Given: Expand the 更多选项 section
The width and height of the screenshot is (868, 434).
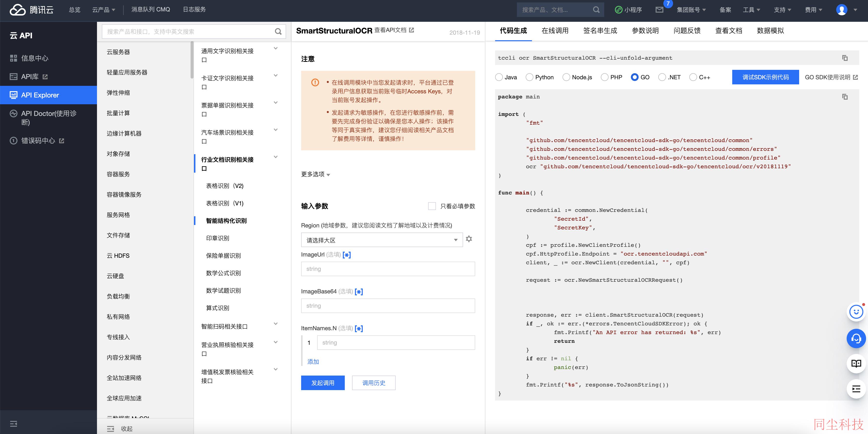Looking at the screenshot, I should point(315,174).
